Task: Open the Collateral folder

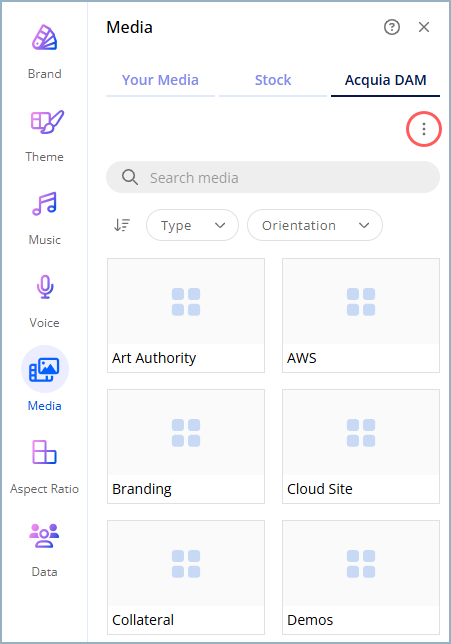Action: [x=186, y=577]
